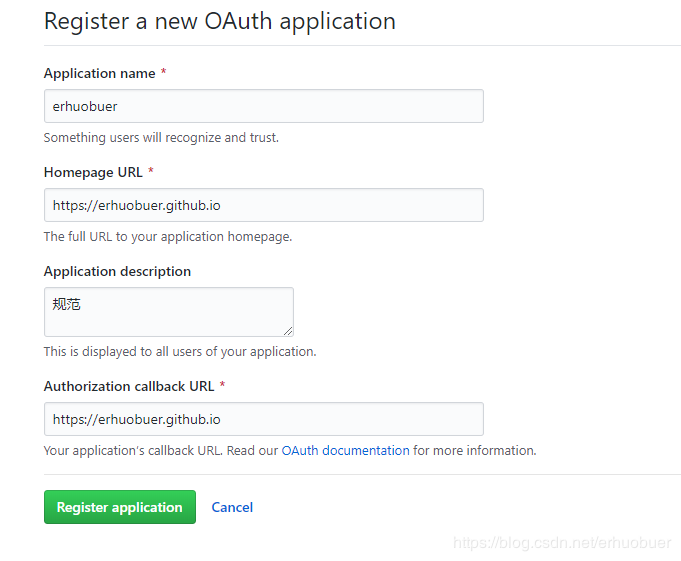Click the "Application name" label
Screen dimensions: 681x561
(99, 73)
